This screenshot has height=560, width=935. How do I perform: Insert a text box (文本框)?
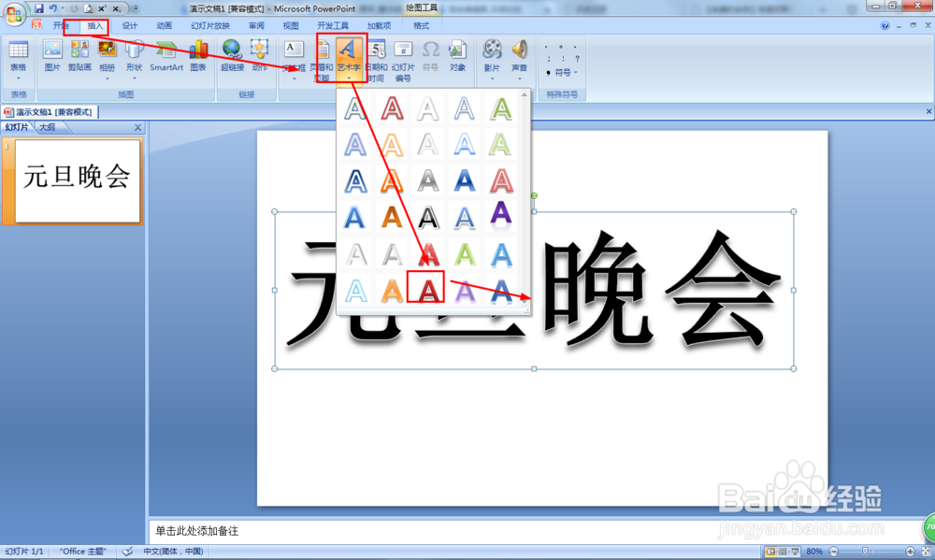294,60
